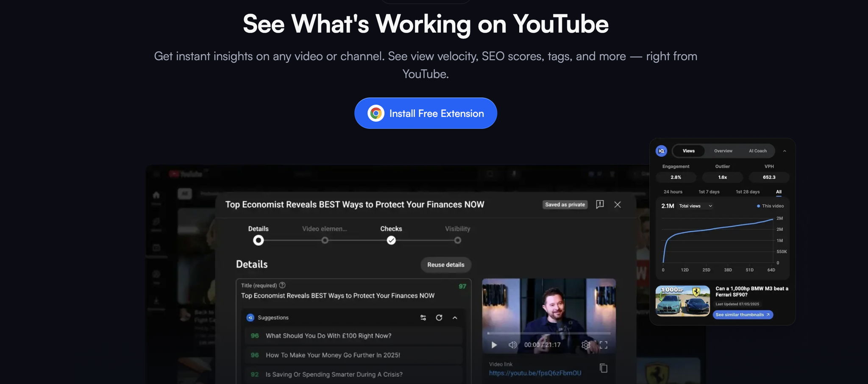Select the All time range

click(x=779, y=192)
